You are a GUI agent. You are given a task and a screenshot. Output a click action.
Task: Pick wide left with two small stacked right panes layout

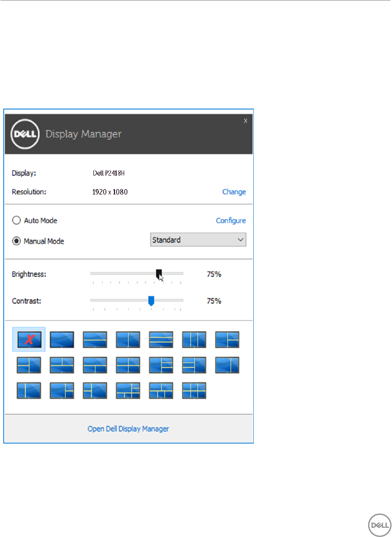click(62, 391)
